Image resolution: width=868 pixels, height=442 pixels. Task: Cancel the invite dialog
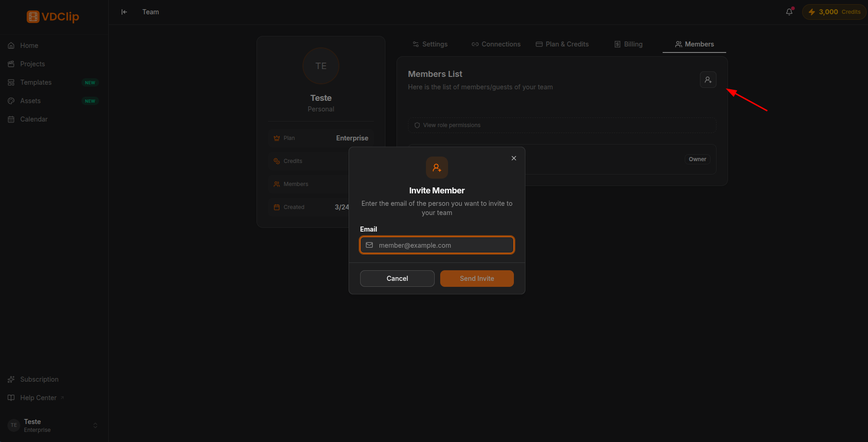397,279
